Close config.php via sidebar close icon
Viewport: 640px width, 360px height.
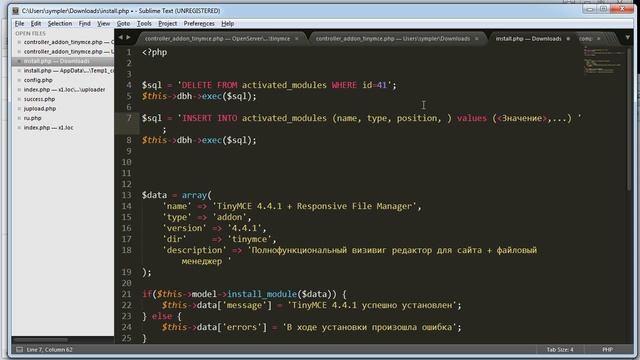[x=19, y=80]
